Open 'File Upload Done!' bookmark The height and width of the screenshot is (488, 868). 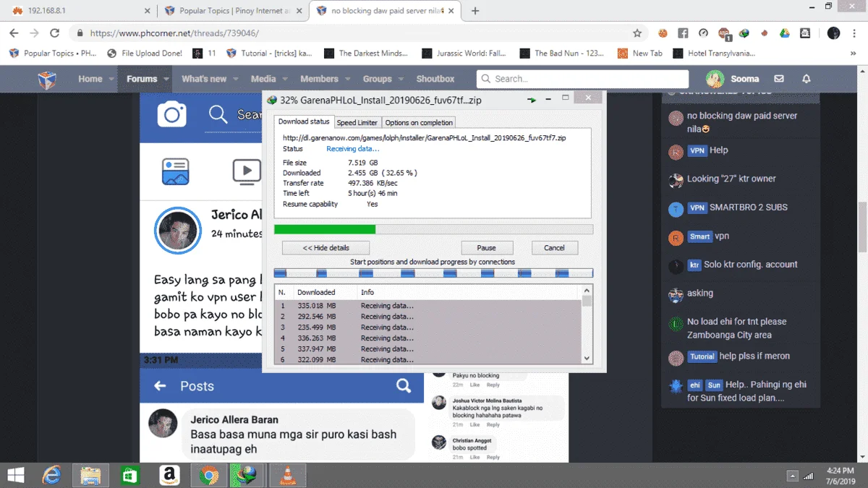(x=145, y=53)
